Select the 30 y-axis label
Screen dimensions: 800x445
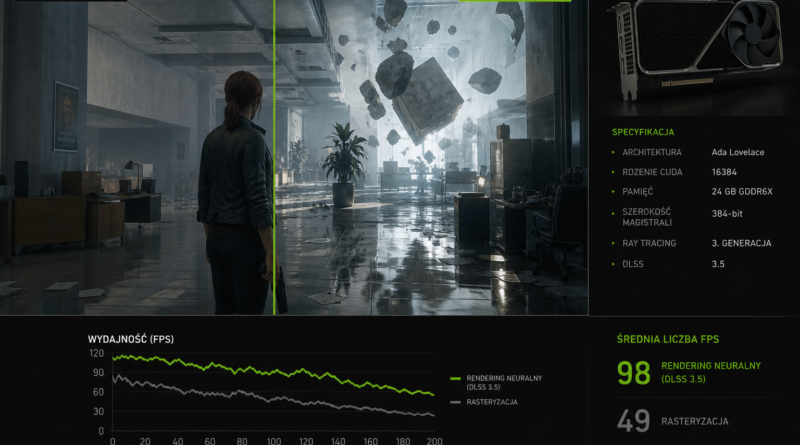point(98,411)
